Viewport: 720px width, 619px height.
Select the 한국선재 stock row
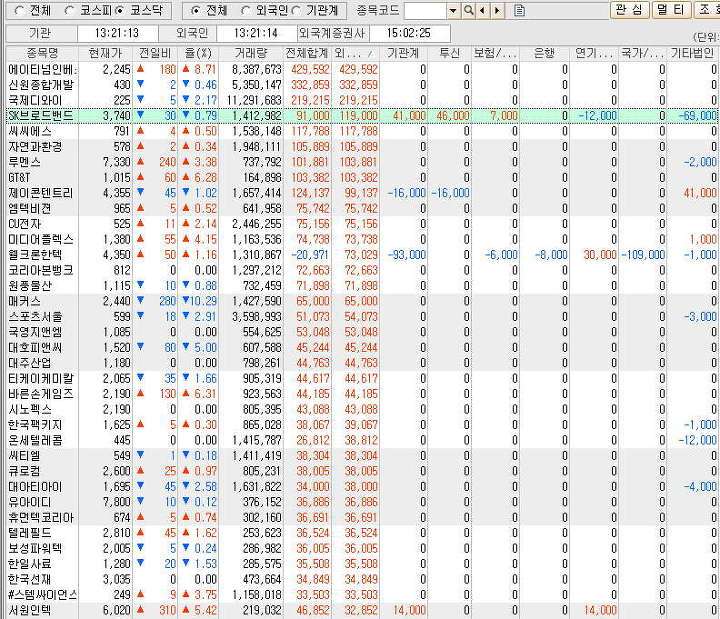[363, 580]
